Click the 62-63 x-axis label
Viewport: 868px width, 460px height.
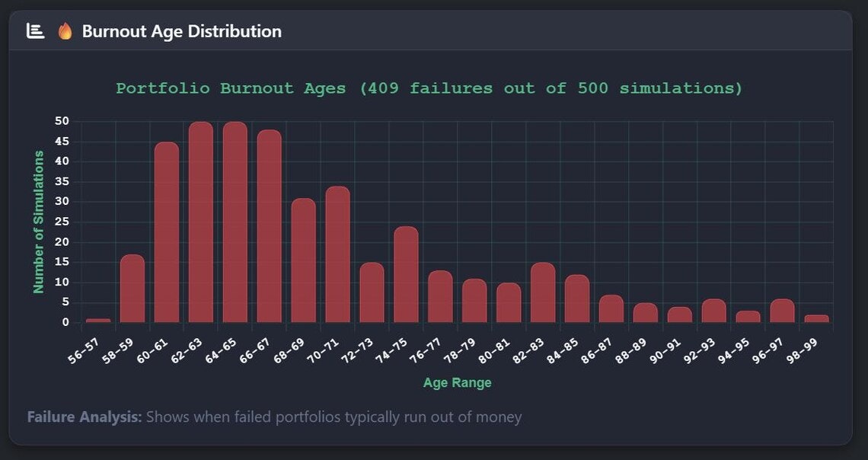[x=187, y=351]
